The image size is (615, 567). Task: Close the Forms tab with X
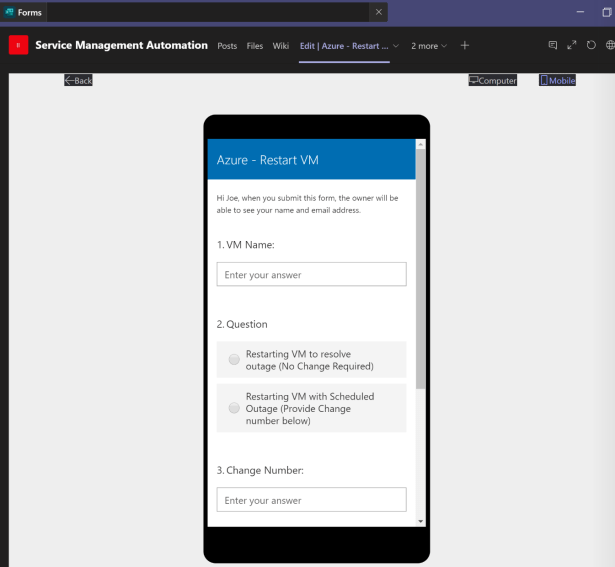pyautogui.click(x=378, y=12)
